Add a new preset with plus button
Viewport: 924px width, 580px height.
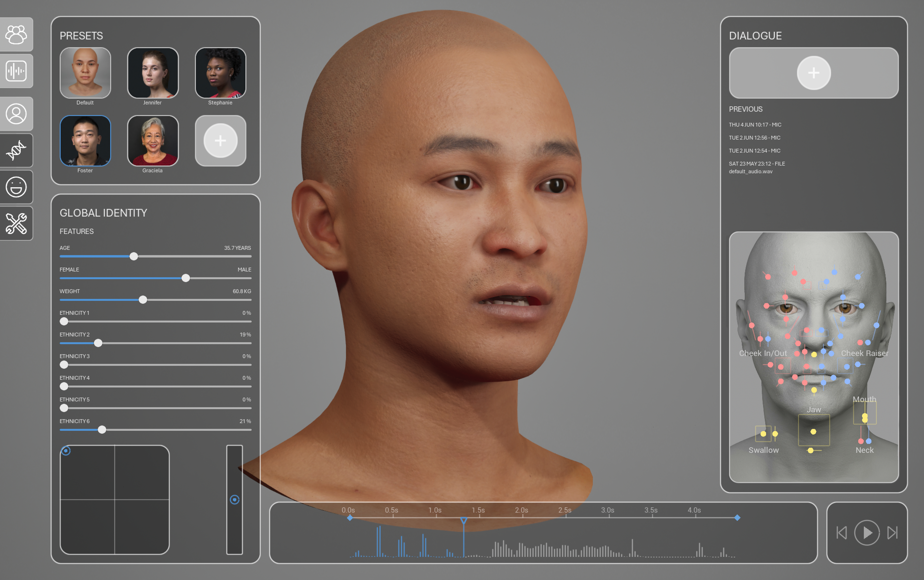click(x=221, y=141)
